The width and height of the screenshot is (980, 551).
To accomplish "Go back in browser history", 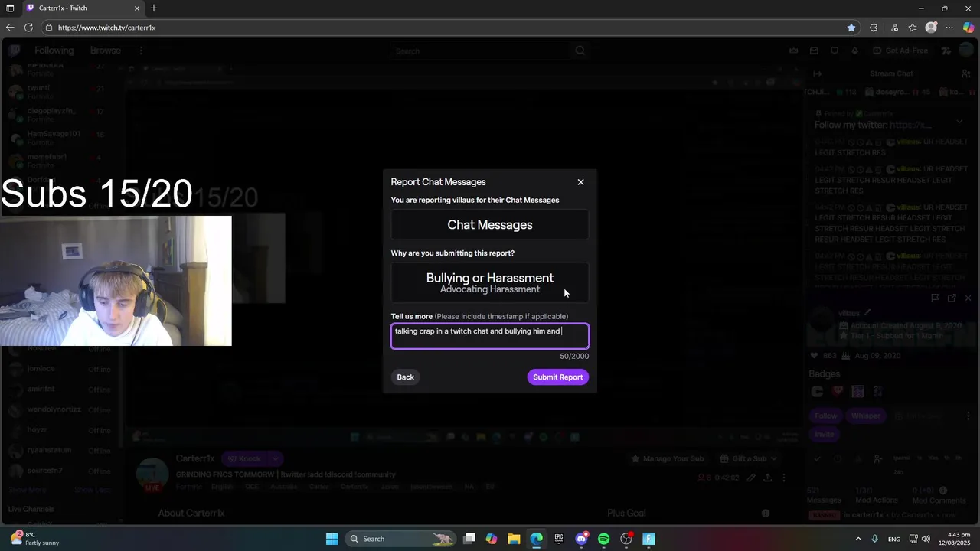I will click(x=10, y=28).
